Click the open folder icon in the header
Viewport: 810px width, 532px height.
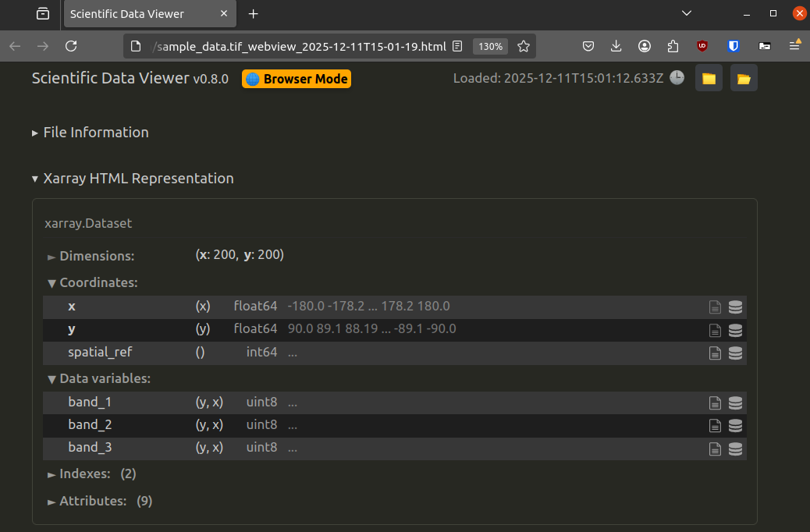click(x=743, y=78)
